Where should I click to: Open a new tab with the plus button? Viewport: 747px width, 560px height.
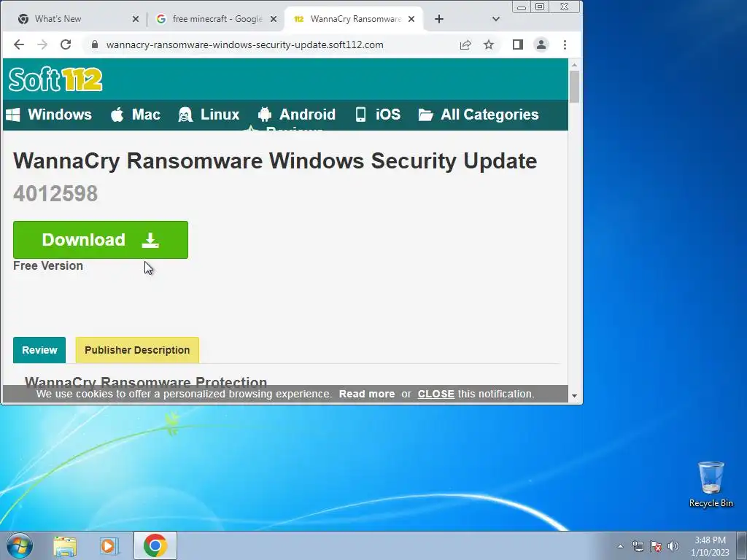click(x=439, y=19)
